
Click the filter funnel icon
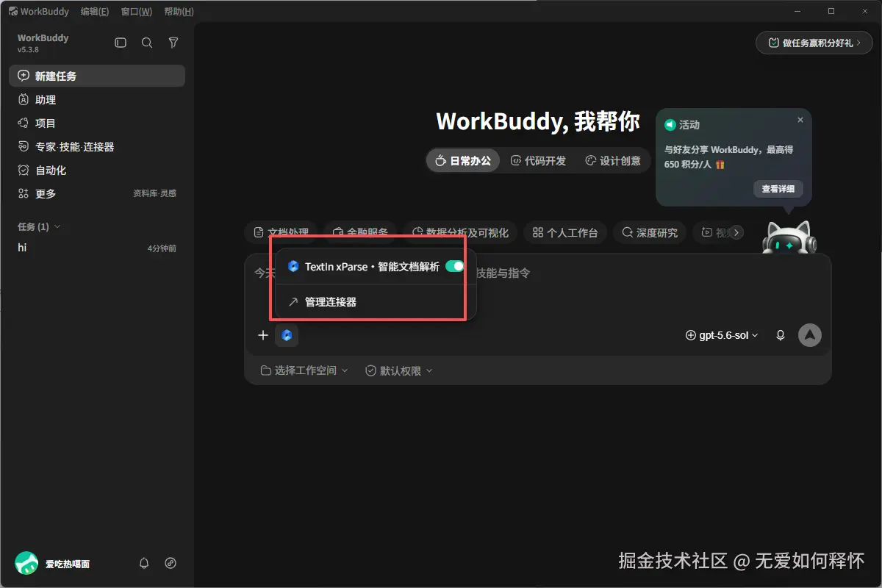point(173,43)
